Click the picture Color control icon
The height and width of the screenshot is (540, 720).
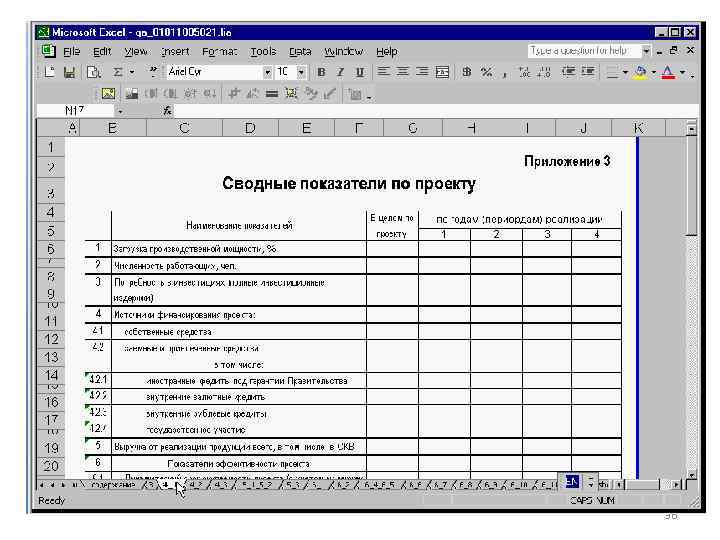(x=132, y=94)
